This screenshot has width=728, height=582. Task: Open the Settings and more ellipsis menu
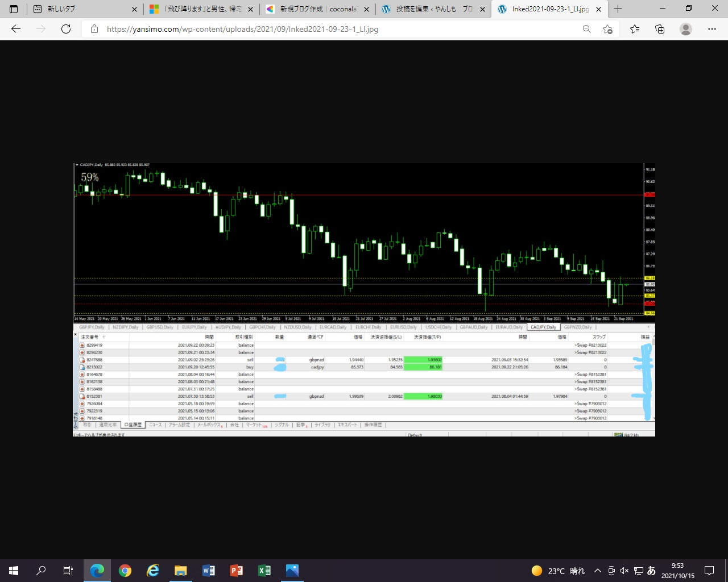coord(712,29)
